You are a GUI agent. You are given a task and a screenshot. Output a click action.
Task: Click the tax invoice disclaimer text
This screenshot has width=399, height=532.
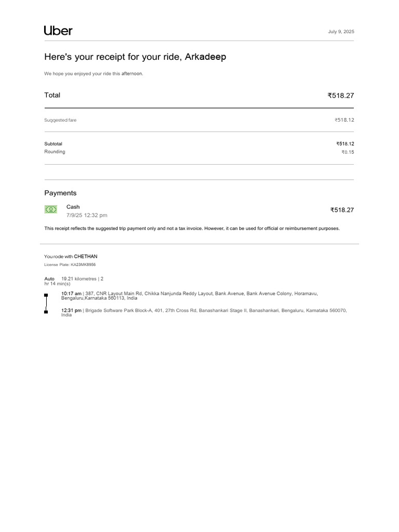pyautogui.click(x=192, y=229)
